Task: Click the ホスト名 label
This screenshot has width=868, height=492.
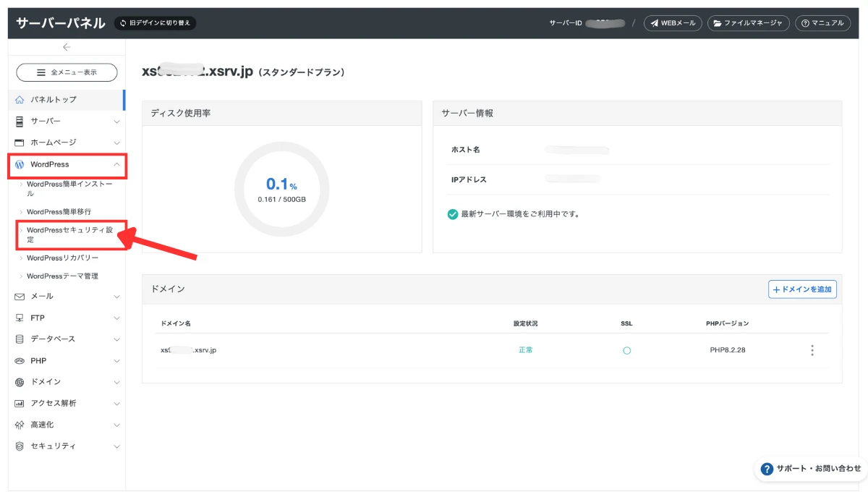Action: point(465,150)
